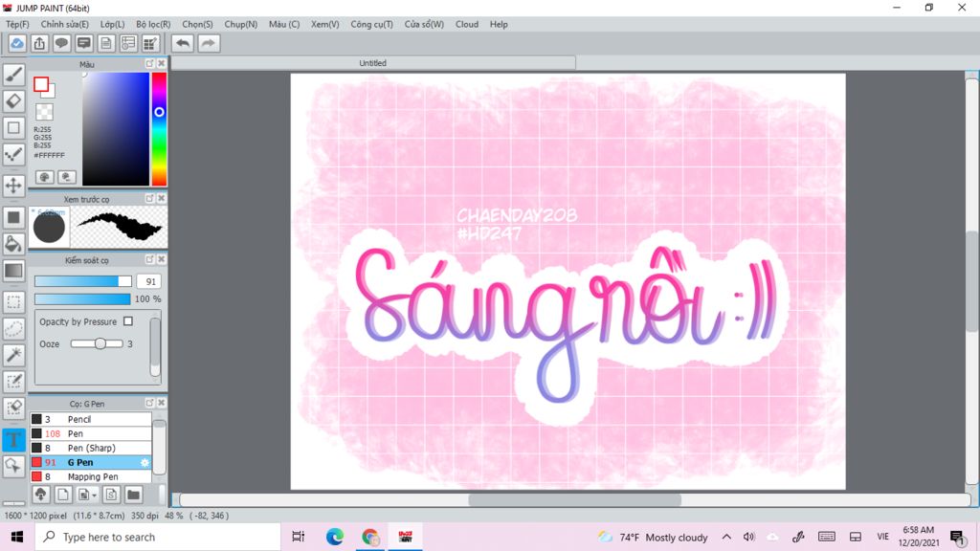
Task: Open the brush duplicate dropdown arrow
Action: pos(94,496)
